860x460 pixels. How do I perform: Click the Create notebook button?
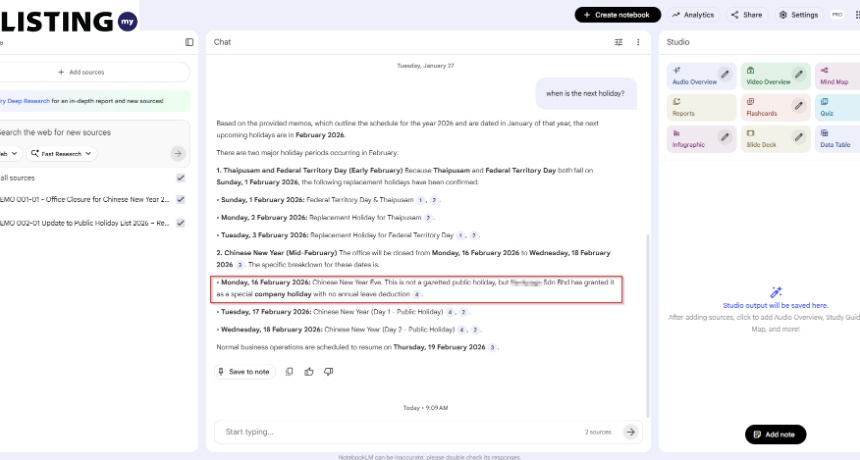click(x=618, y=15)
